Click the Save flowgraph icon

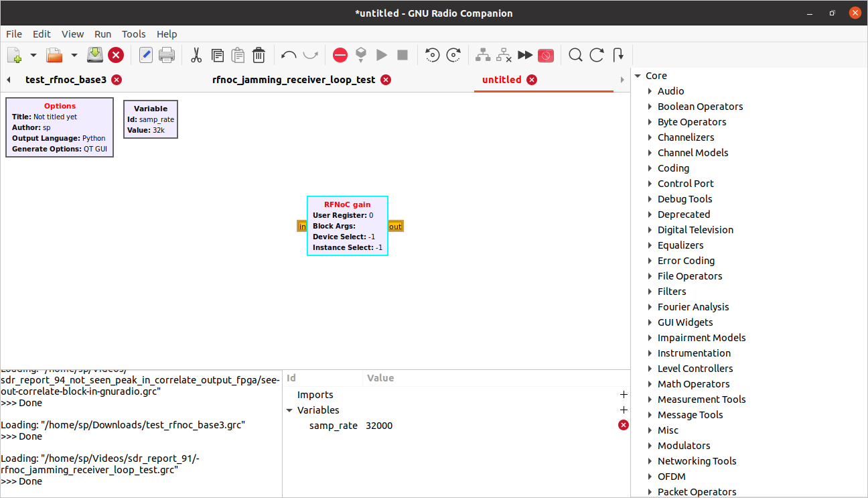[x=95, y=55]
